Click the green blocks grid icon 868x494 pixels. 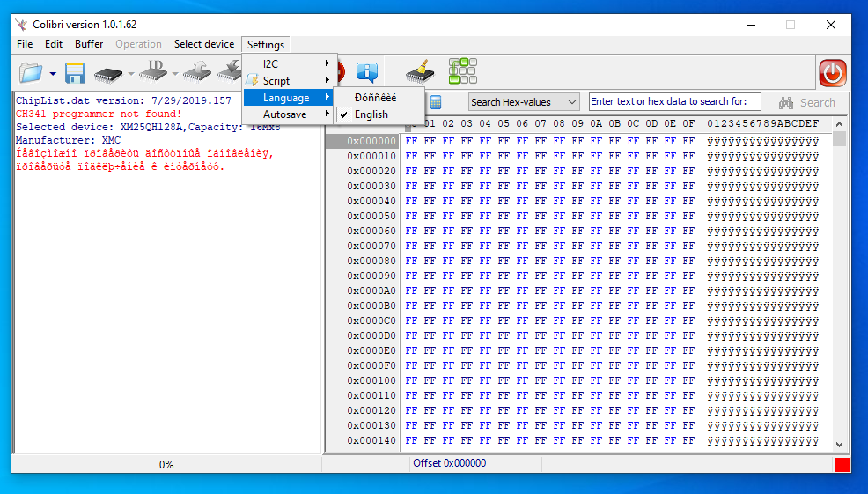(462, 71)
